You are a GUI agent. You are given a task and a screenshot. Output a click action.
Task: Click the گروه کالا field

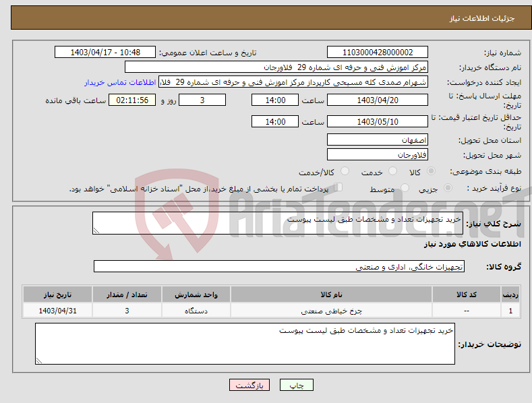click(279, 266)
